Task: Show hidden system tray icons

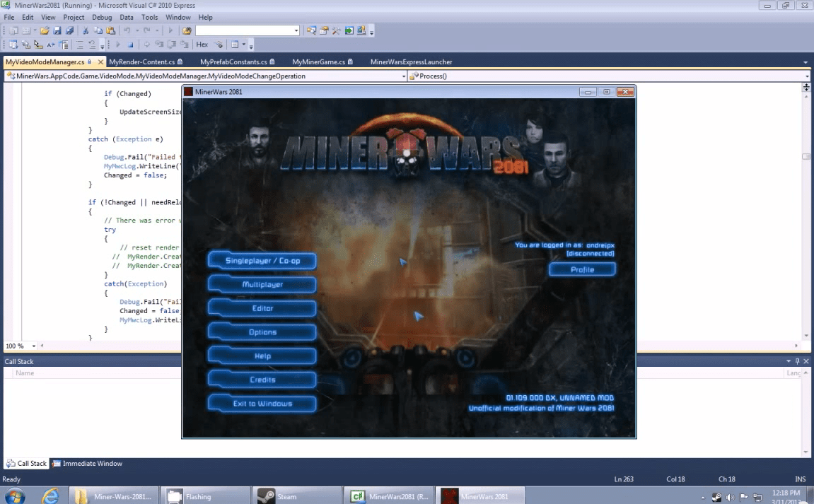Action: click(x=703, y=498)
